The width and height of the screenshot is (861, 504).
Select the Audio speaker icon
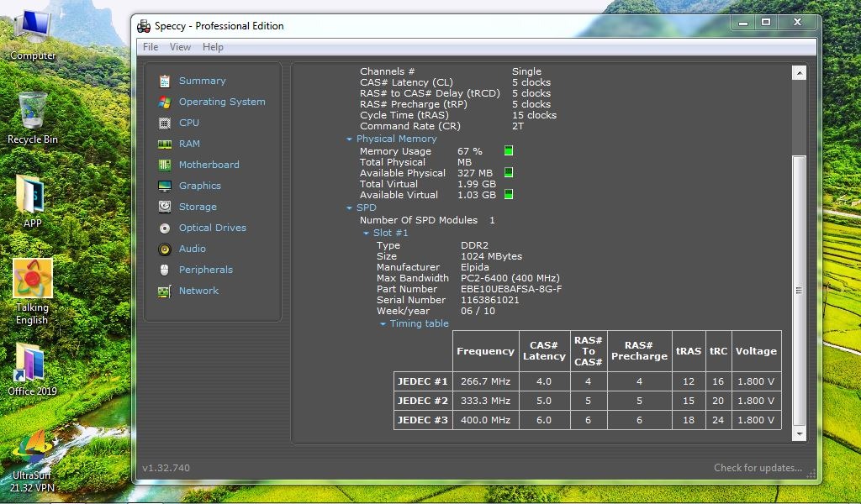(164, 249)
